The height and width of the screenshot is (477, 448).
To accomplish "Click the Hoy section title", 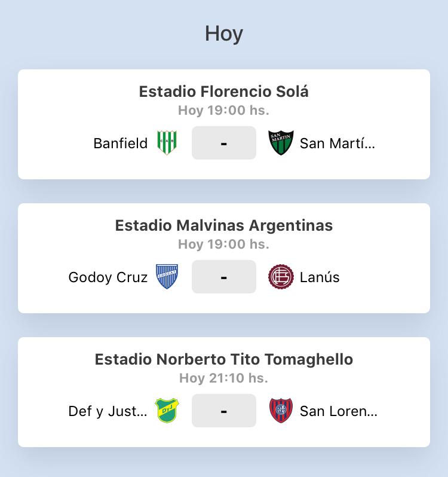I will point(224,33).
